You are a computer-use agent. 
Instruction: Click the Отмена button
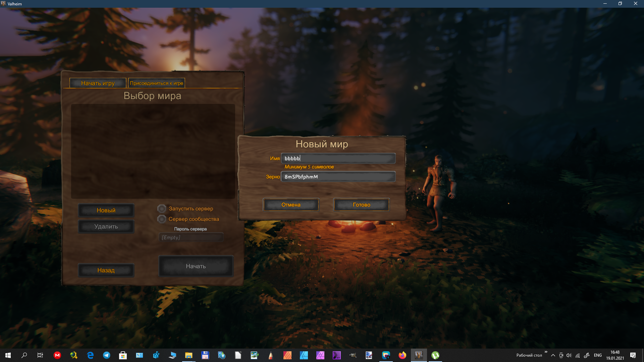pyautogui.click(x=290, y=205)
